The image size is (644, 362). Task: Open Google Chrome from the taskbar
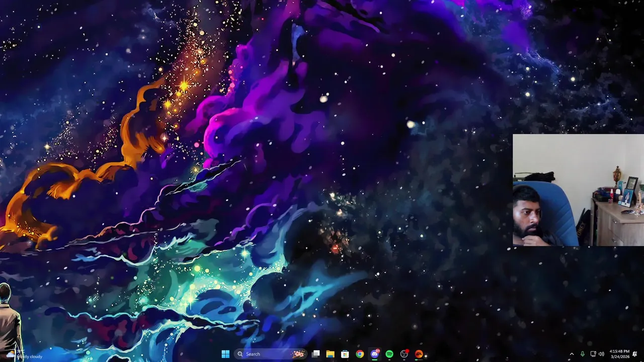pyautogui.click(x=360, y=354)
